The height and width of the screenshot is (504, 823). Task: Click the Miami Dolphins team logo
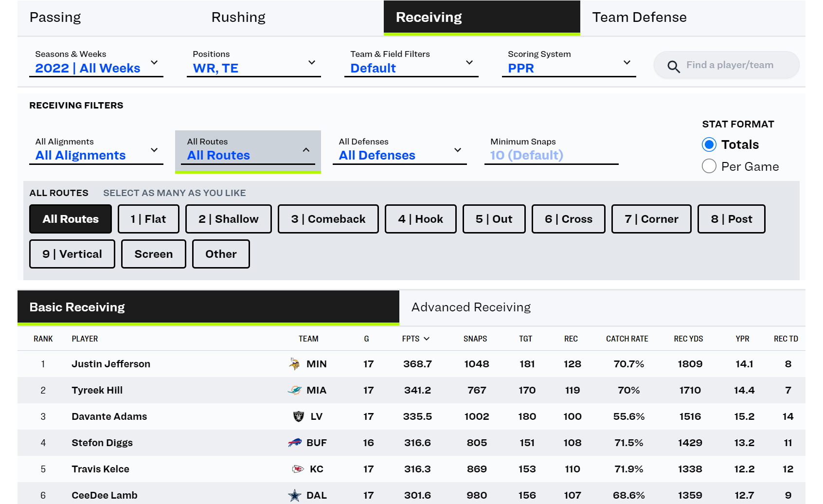(x=294, y=390)
